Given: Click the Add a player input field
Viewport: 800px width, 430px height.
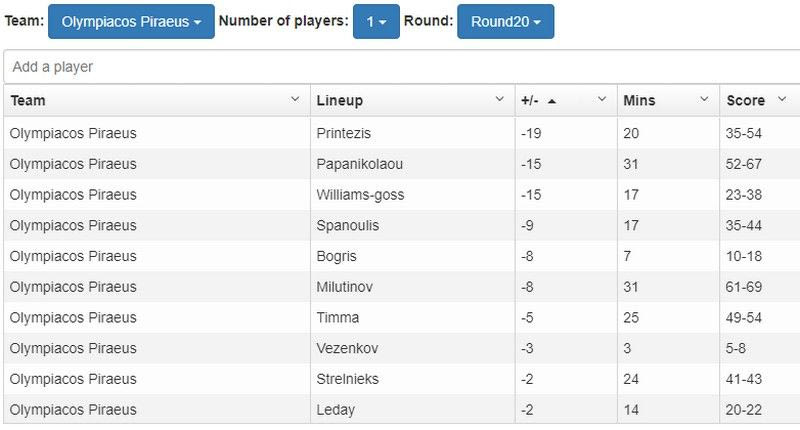Looking at the screenshot, I should (400, 67).
